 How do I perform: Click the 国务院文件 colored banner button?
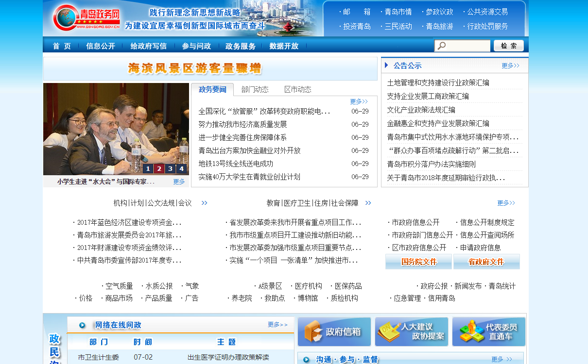(418, 262)
